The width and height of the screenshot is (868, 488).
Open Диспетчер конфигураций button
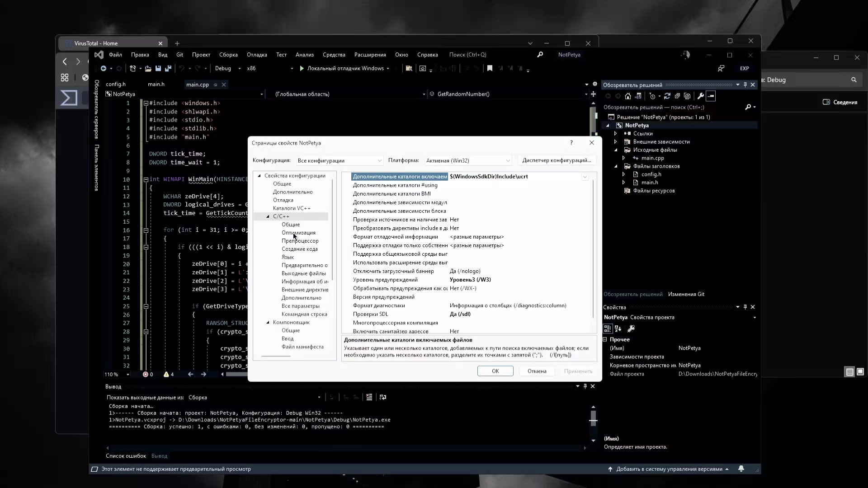tap(557, 160)
